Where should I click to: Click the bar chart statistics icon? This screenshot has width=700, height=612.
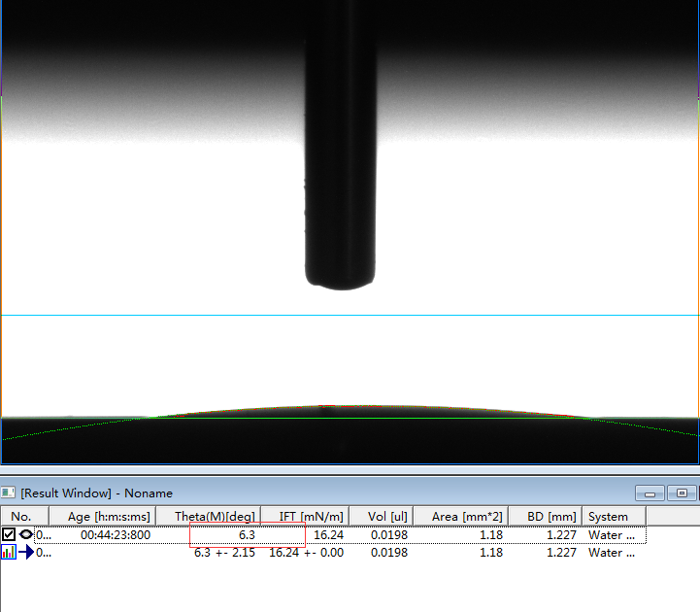9,552
